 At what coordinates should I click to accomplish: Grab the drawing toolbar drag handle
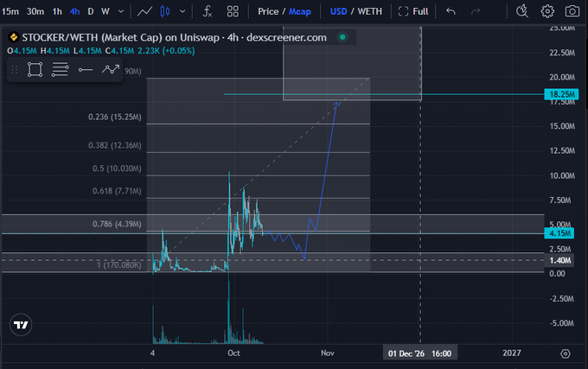point(15,70)
